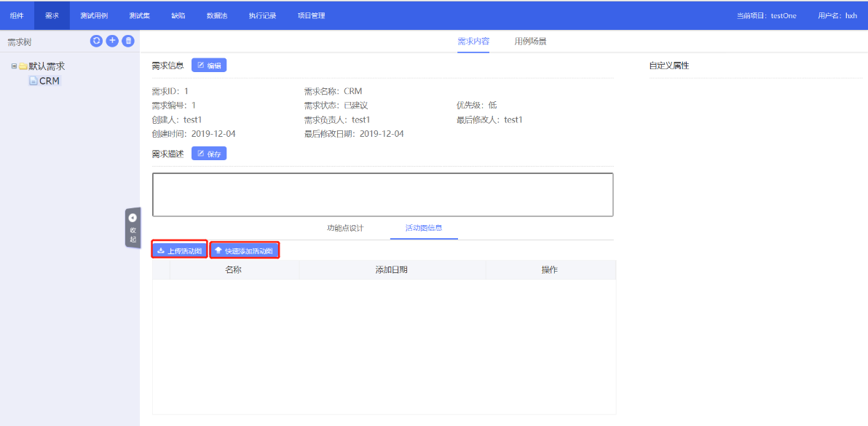Collapse the 默认需求 tree node
868x426 pixels.
click(14, 66)
